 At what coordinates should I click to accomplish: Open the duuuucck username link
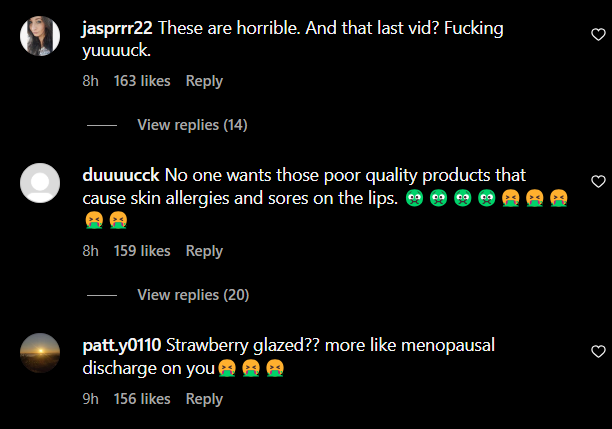click(121, 175)
